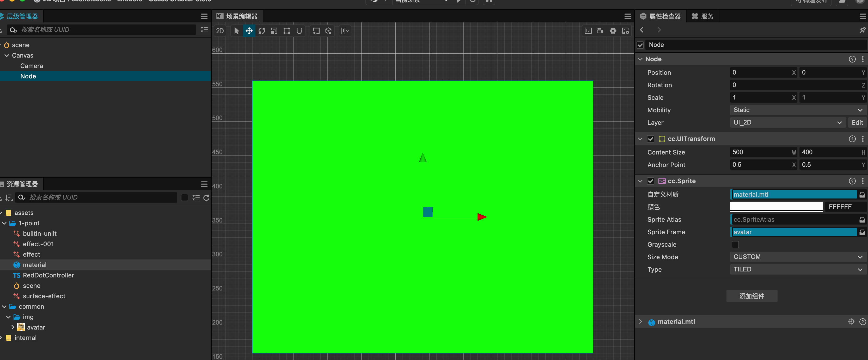
Task: Uncheck the cc.Sprite component checkbox
Action: (x=651, y=181)
